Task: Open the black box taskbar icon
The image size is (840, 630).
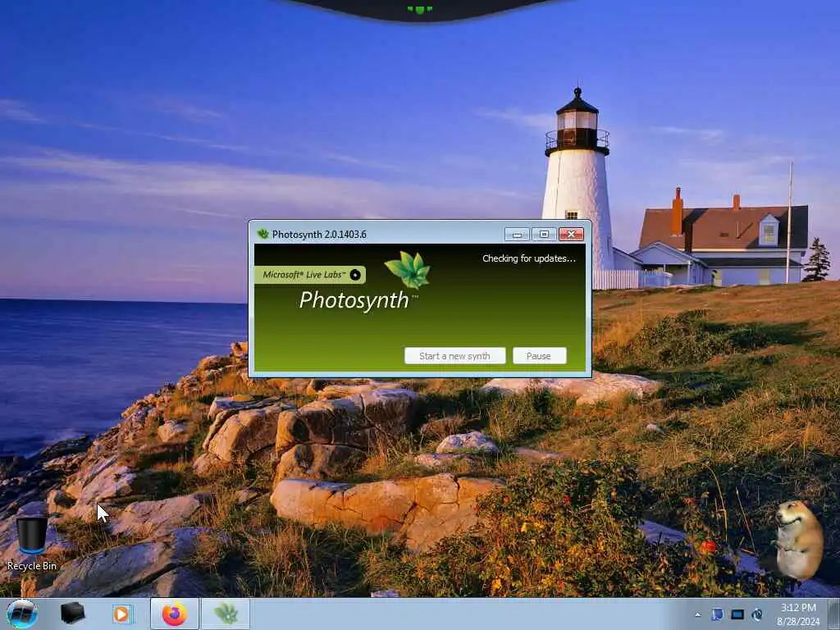Action: (72, 614)
